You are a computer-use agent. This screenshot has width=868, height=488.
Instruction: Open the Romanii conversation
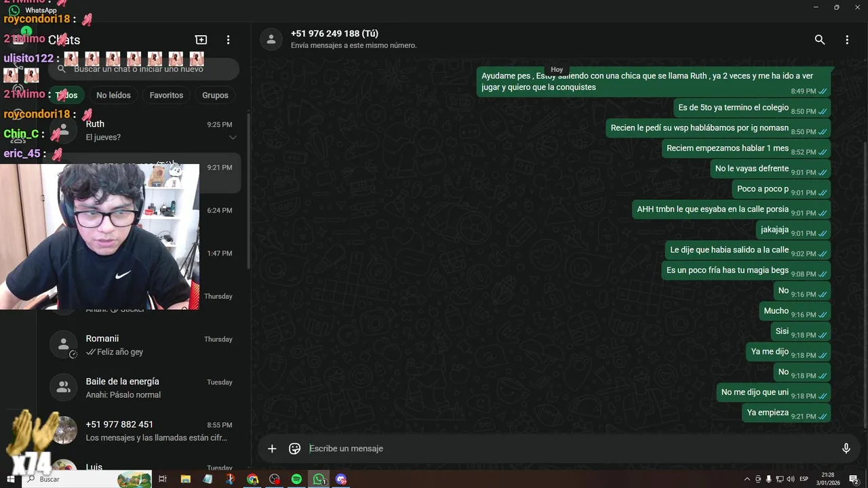[x=144, y=345]
